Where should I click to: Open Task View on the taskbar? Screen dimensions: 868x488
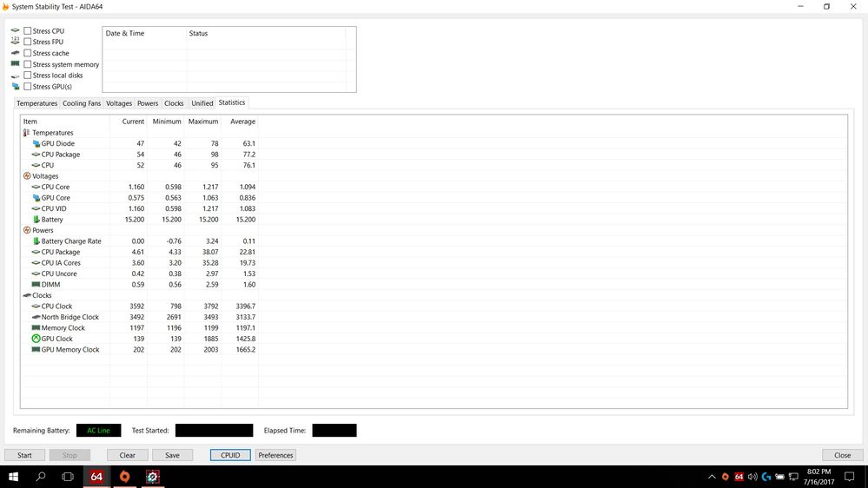click(68, 477)
